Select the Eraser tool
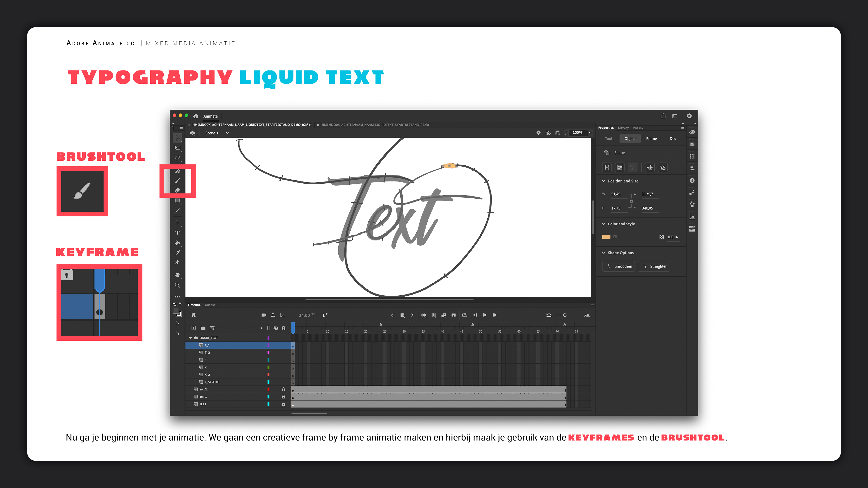The height and width of the screenshot is (488, 868). tap(178, 190)
